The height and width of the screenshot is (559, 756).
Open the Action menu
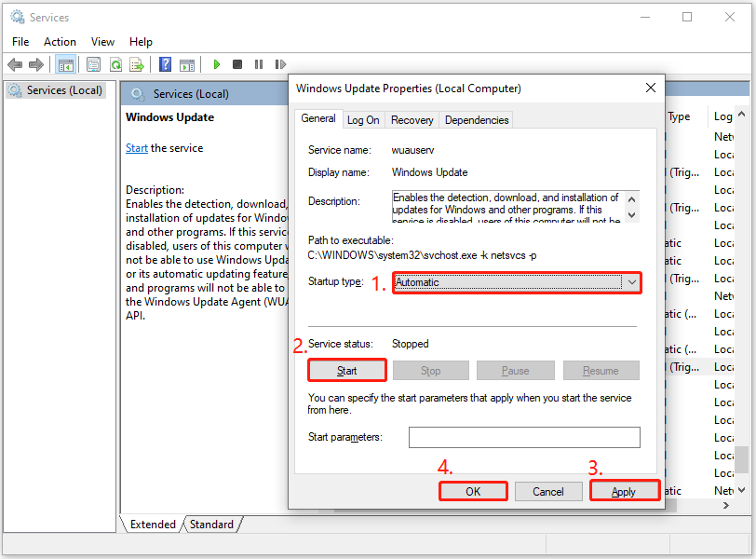coord(60,42)
